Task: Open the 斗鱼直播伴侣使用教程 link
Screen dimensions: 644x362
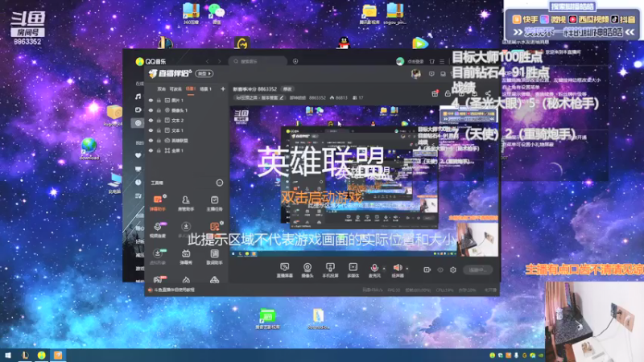Action: [174, 290]
